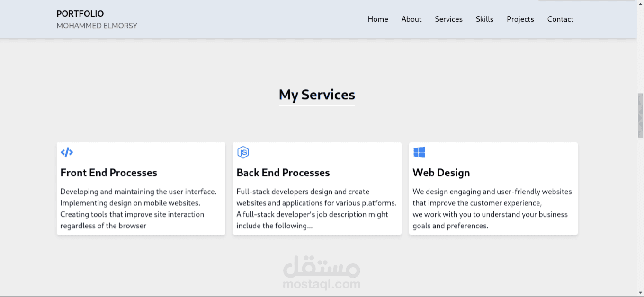This screenshot has height=297, width=644.
Task: Click the Windows logo icon on Web Design card
Action: click(x=419, y=152)
